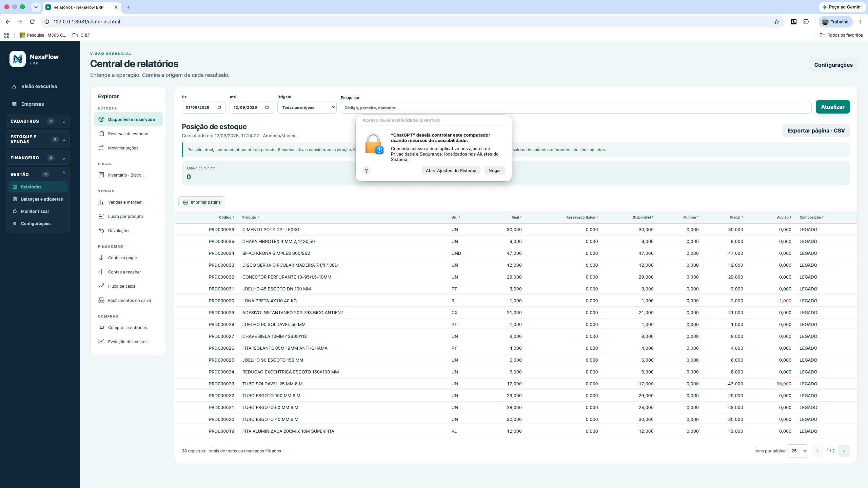Click the sidebar Configurações gear icon
Viewport: 868px width, 488px height.
15,224
